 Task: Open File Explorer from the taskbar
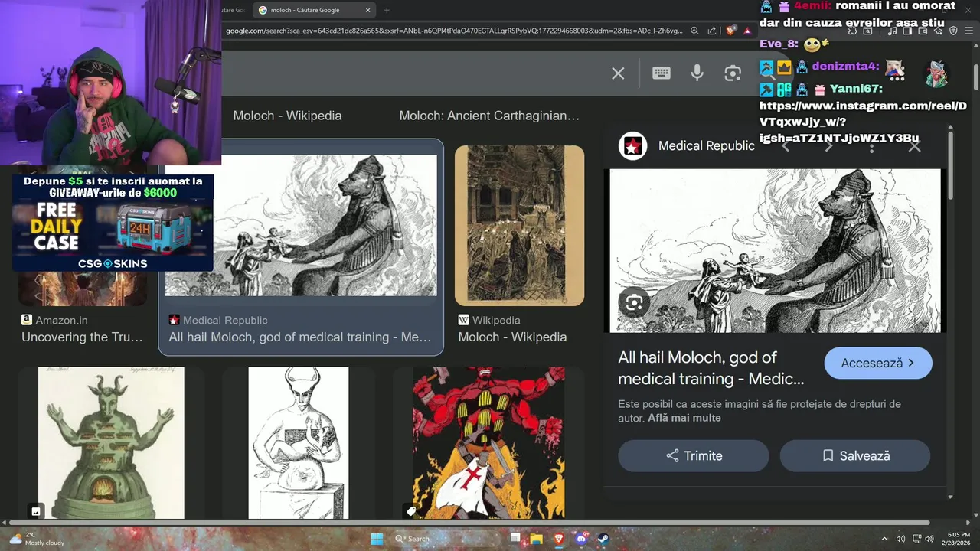pos(537,539)
